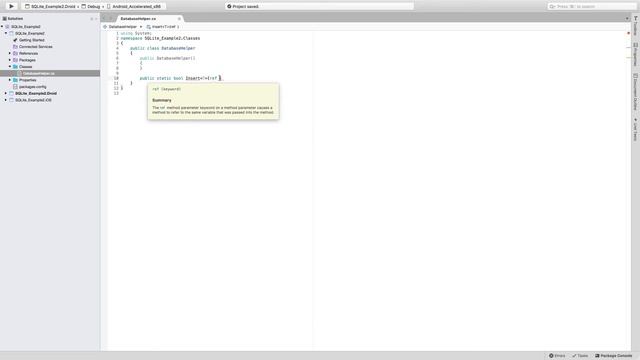This screenshot has width=640, height=360.
Task: Click the 'Project saved' status field
Action: [x=319, y=7]
